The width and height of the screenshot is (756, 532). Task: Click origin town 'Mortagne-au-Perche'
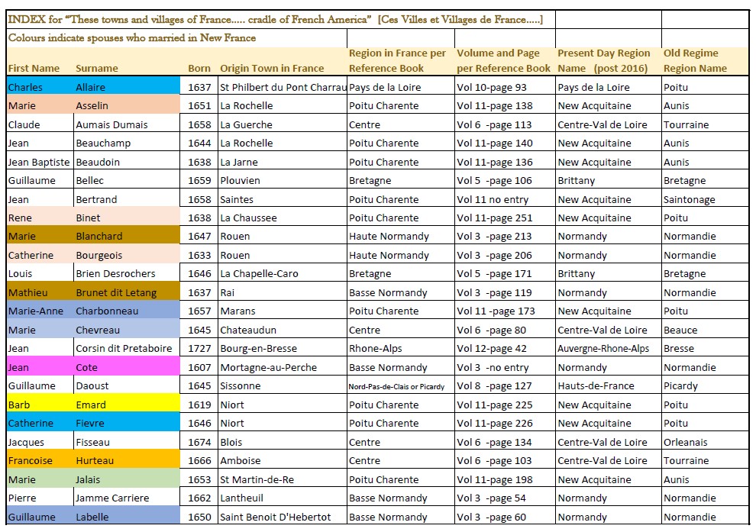[x=269, y=367]
